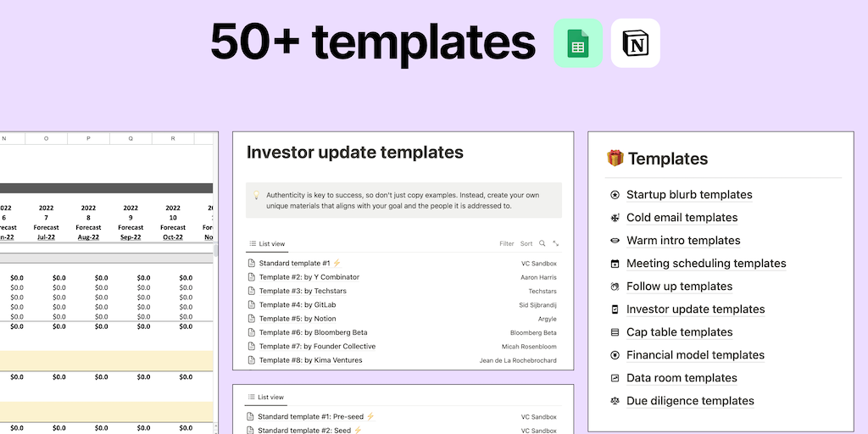Open Standard template #1: Pre-seed
Image resolution: width=868 pixels, height=434 pixels.
[311, 417]
